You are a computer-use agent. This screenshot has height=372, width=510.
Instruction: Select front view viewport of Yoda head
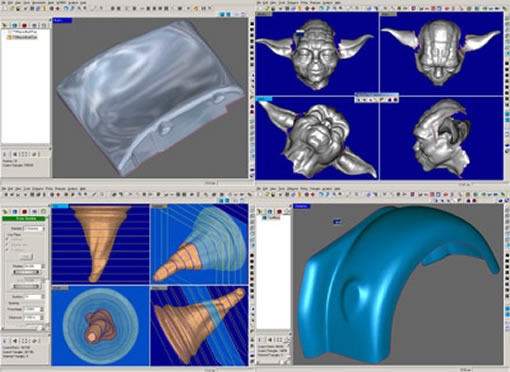click(317, 54)
